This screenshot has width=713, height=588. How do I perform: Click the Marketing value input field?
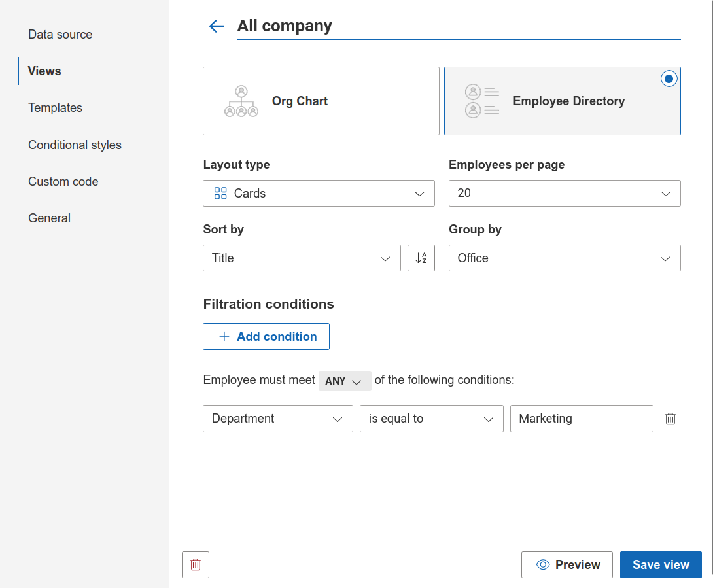(x=582, y=419)
